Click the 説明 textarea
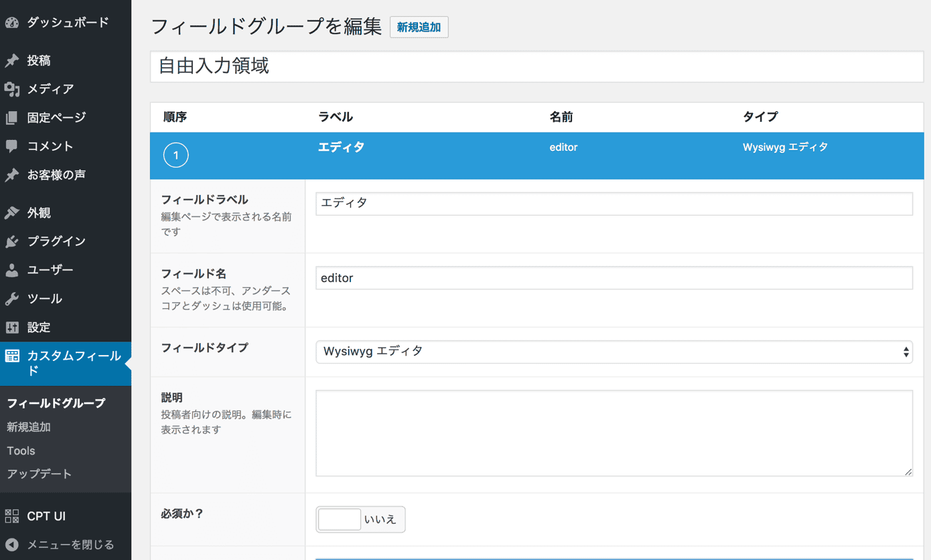The width and height of the screenshot is (931, 560). click(x=614, y=433)
